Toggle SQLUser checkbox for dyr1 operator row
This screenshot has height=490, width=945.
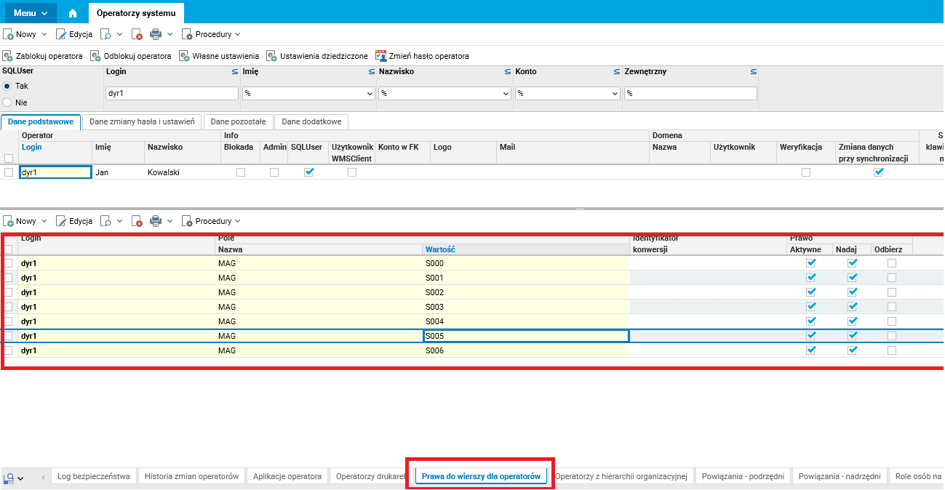(x=309, y=172)
